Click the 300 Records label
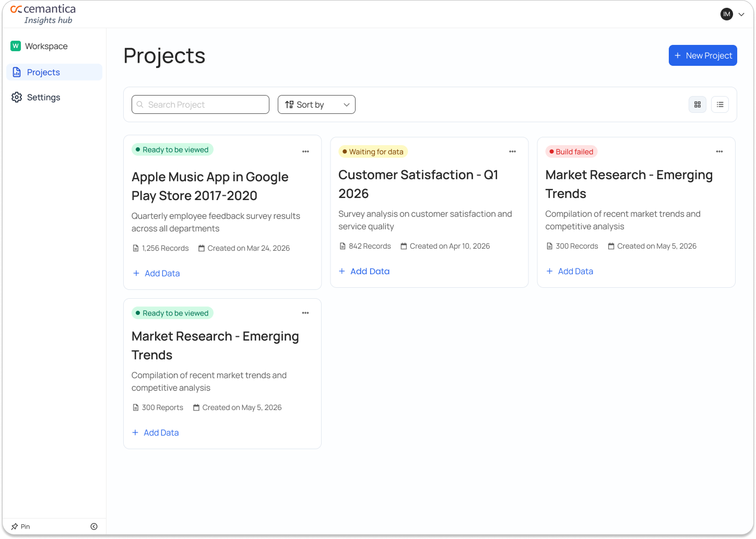This screenshot has height=539, width=756. click(x=572, y=246)
